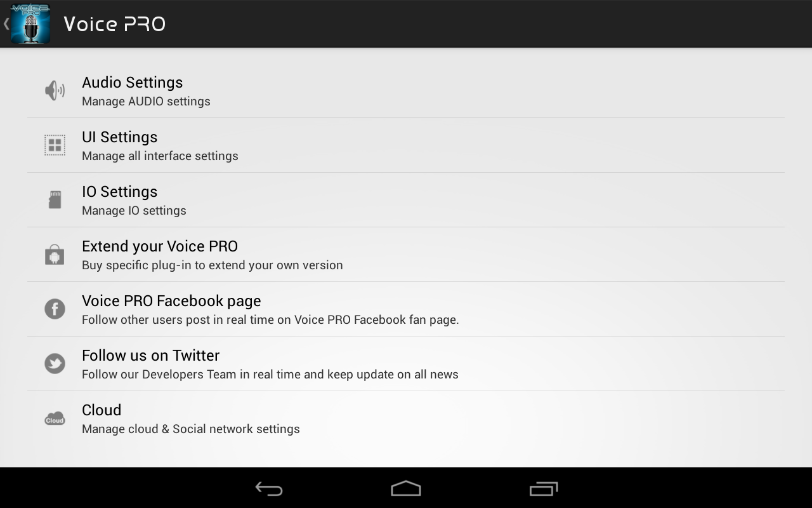This screenshot has height=508, width=812.
Task: Tap the Twitter bird icon
Action: [x=55, y=364]
